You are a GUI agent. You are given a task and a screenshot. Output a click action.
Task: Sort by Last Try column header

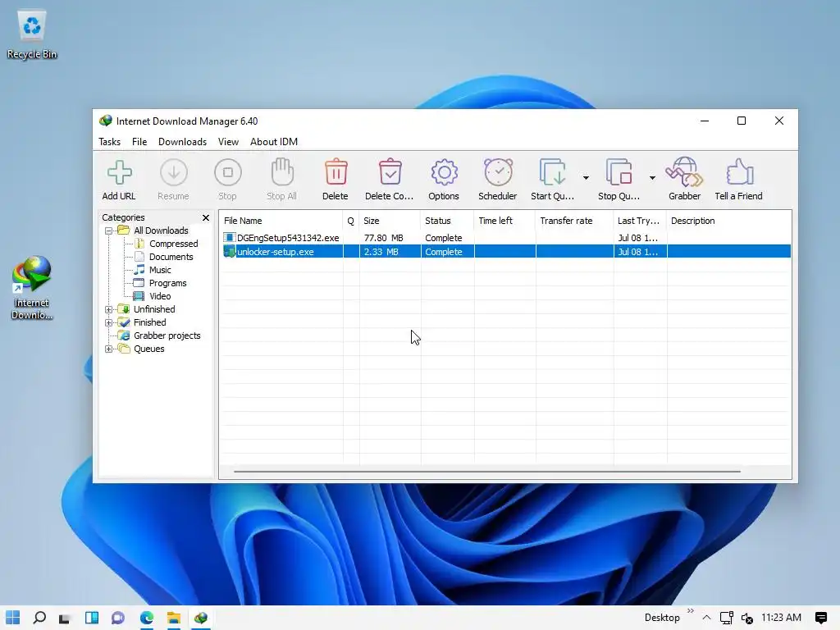tap(640, 221)
